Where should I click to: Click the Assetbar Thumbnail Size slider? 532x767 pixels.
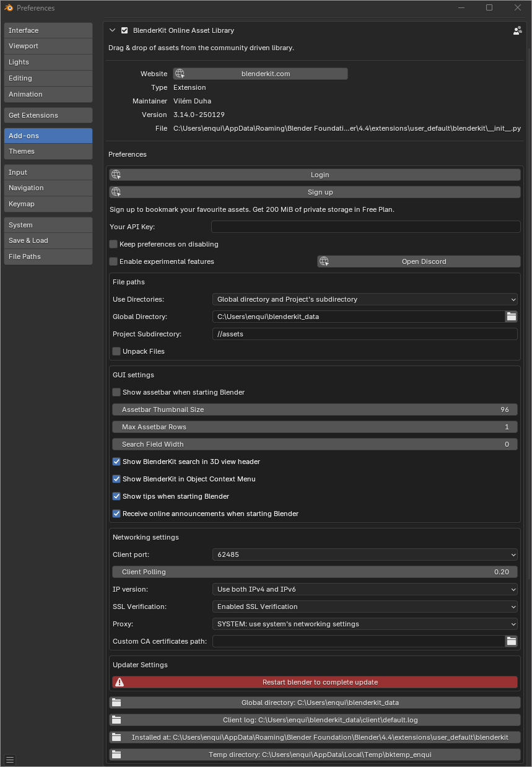[315, 410]
